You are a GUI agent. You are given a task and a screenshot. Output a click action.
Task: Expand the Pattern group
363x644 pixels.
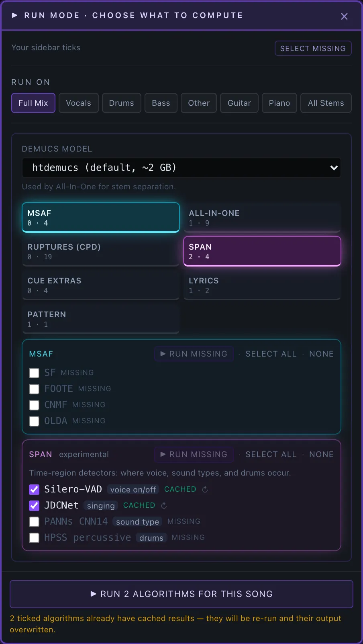click(x=101, y=319)
